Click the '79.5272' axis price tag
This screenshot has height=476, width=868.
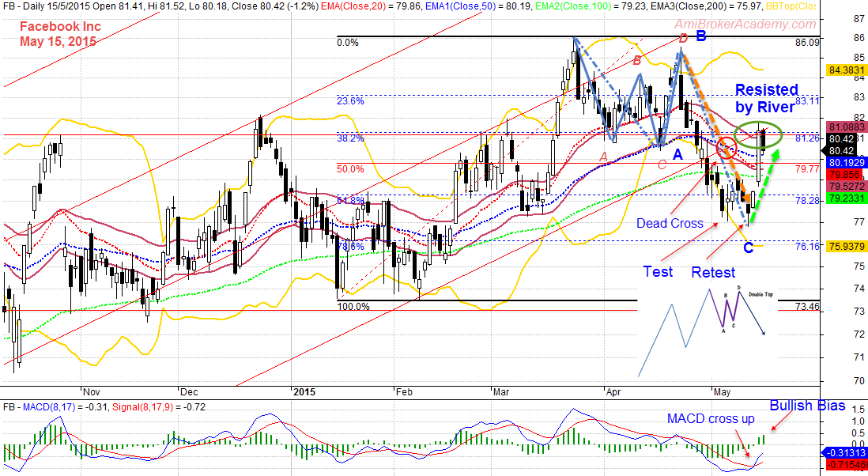(847, 186)
